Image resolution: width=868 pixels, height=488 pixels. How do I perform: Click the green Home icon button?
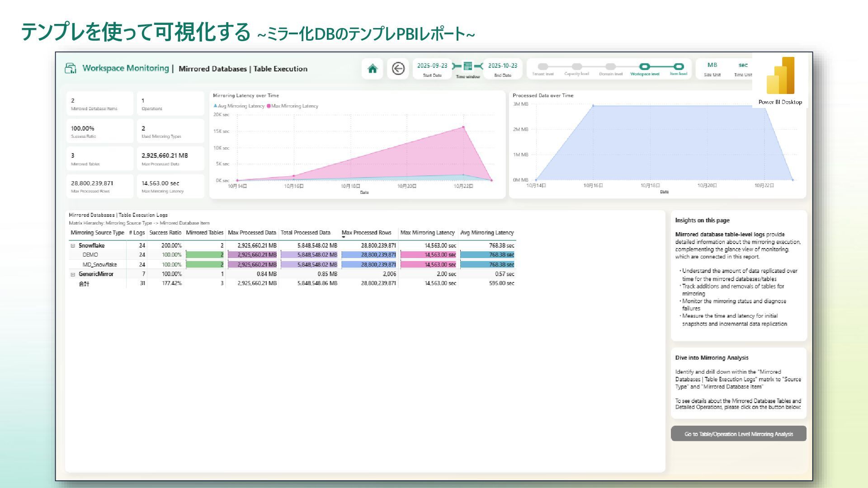(372, 69)
